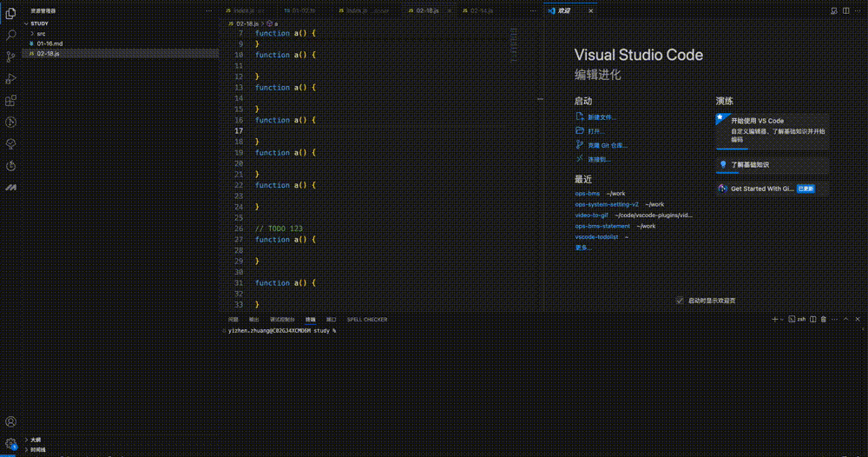Viewport: 868px width, 457px height.
Task: Collapse the STUDY folder root
Action: 26,23
